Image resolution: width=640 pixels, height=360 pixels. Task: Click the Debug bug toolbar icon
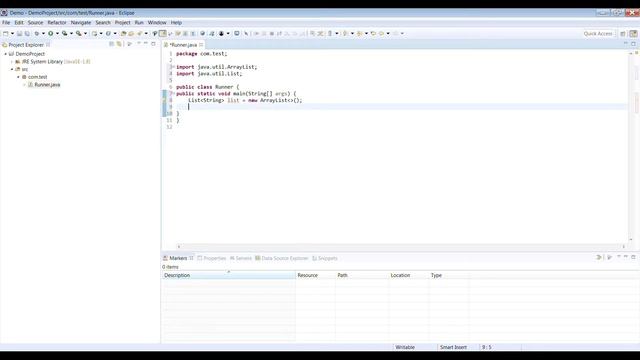point(37,33)
